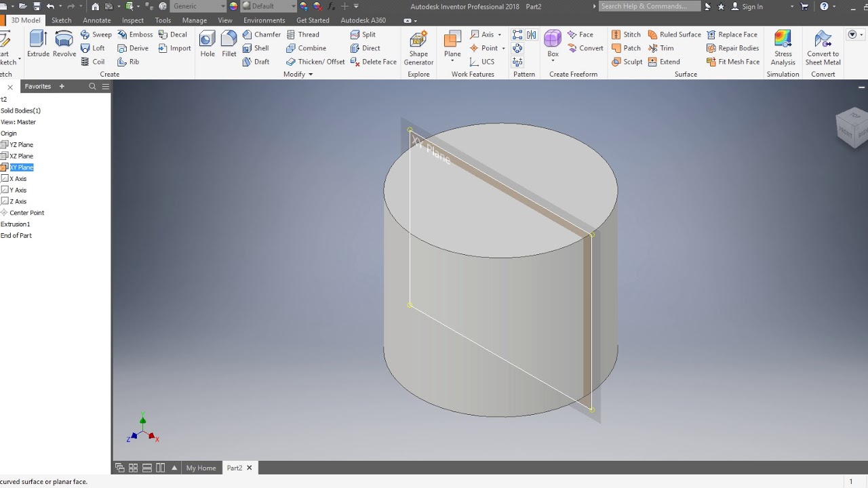Activate the Sweep command

click(96, 35)
